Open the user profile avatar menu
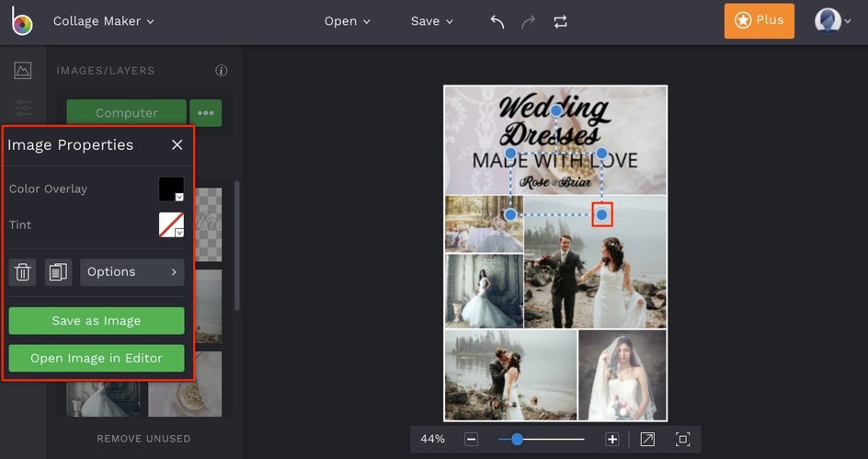This screenshot has width=868, height=459. coord(832,21)
